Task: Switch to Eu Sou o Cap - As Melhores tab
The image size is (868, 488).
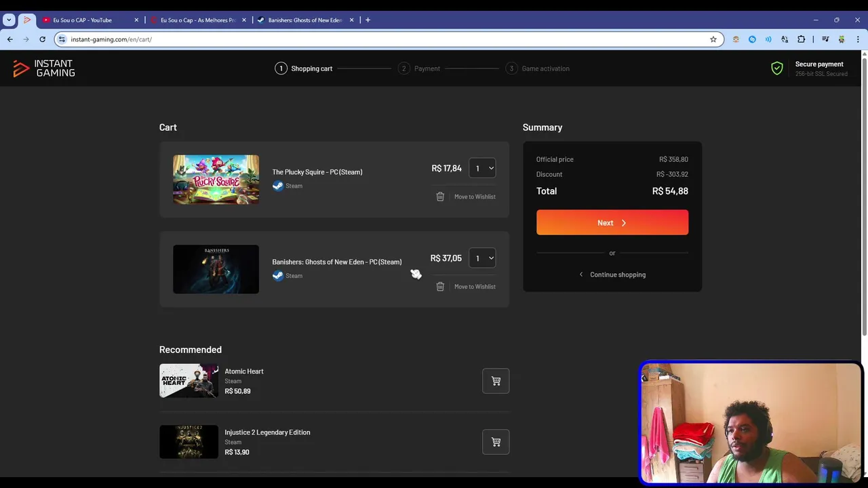Action: pyautogui.click(x=198, y=20)
